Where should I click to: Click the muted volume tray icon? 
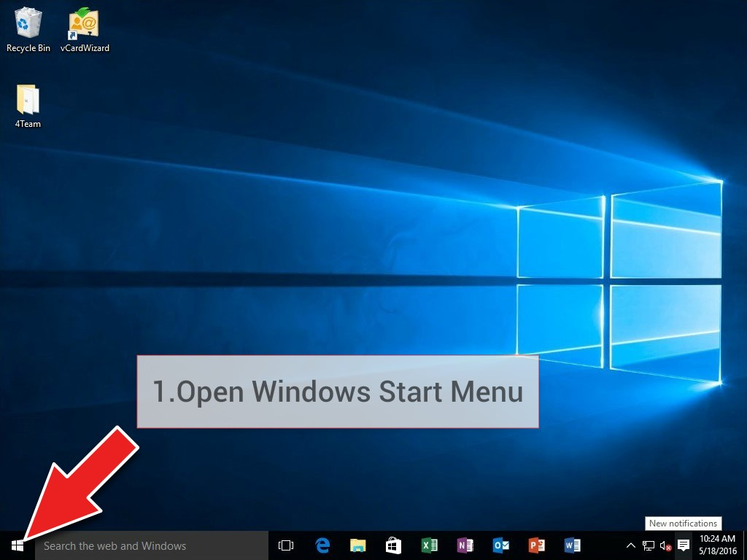pyautogui.click(x=665, y=545)
